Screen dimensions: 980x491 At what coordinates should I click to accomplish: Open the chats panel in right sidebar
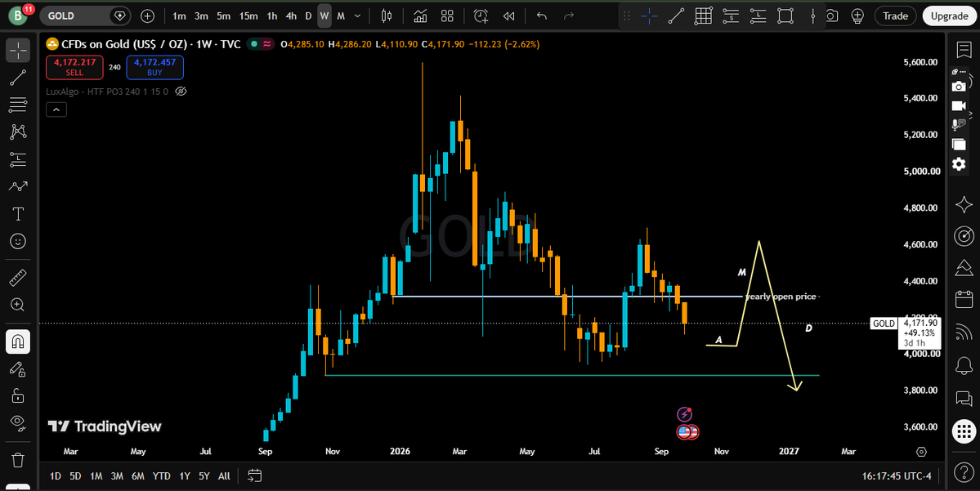(964, 397)
